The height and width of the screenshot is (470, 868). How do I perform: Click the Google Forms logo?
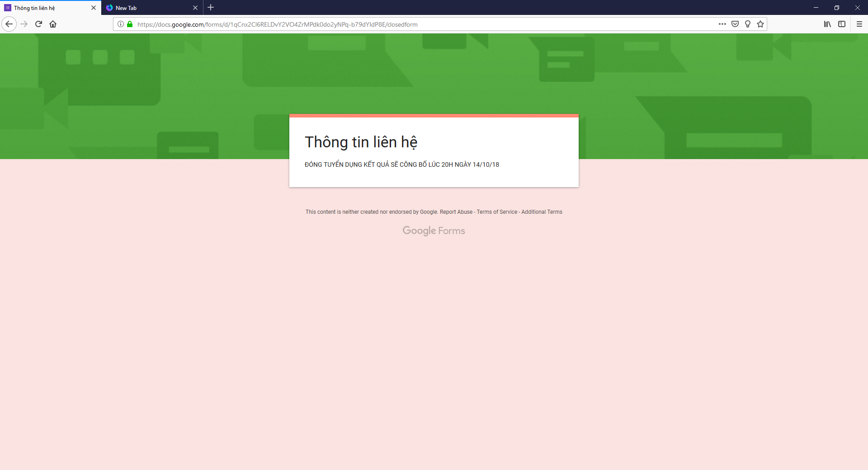tap(434, 230)
